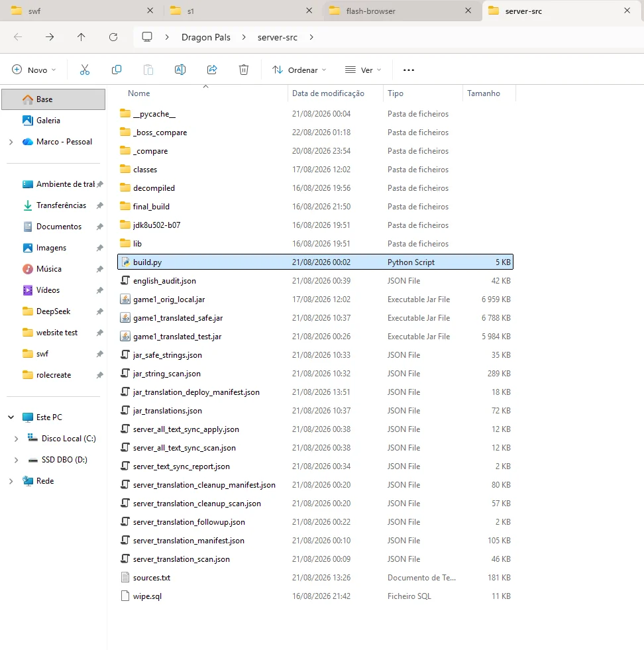
Task: Click the PC monitor icon in address bar
Action: (x=147, y=37)
